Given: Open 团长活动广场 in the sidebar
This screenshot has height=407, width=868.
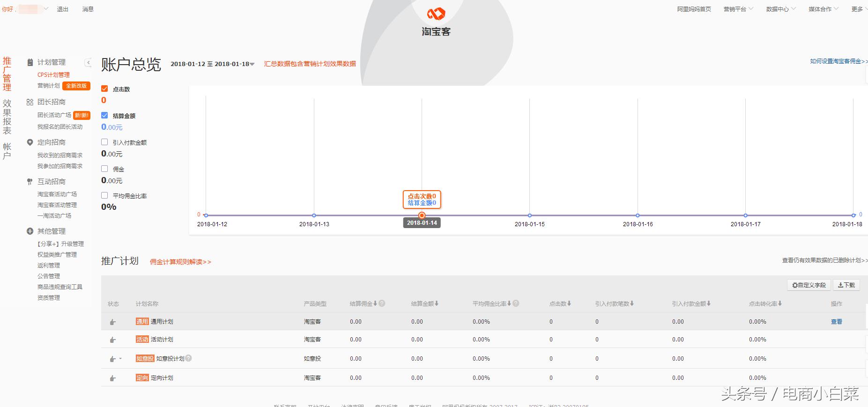Looking at the screenshot, I should pyautogui.click(x=54, y=115).
